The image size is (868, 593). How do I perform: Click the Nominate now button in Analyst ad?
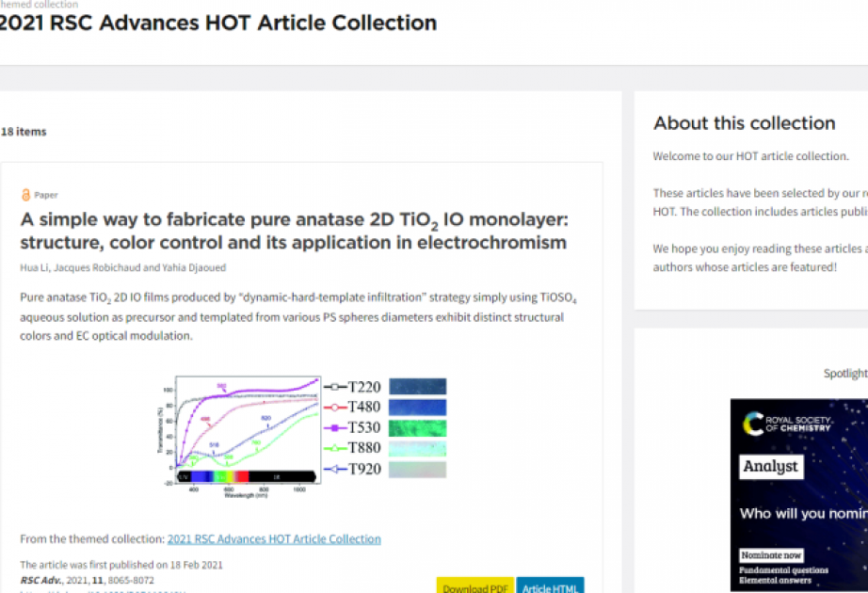click(x=771, y=554)
